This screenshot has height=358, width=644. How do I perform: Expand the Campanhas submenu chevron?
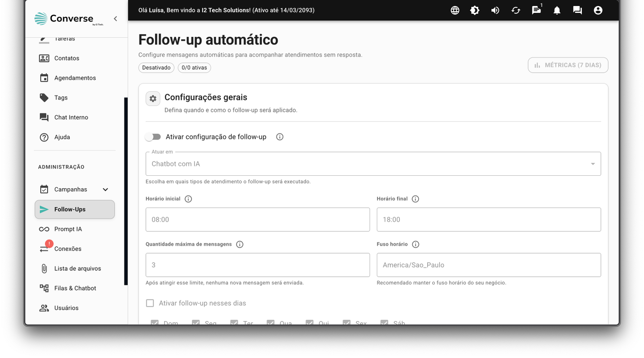pyautogui.click(x=105, y=190)
